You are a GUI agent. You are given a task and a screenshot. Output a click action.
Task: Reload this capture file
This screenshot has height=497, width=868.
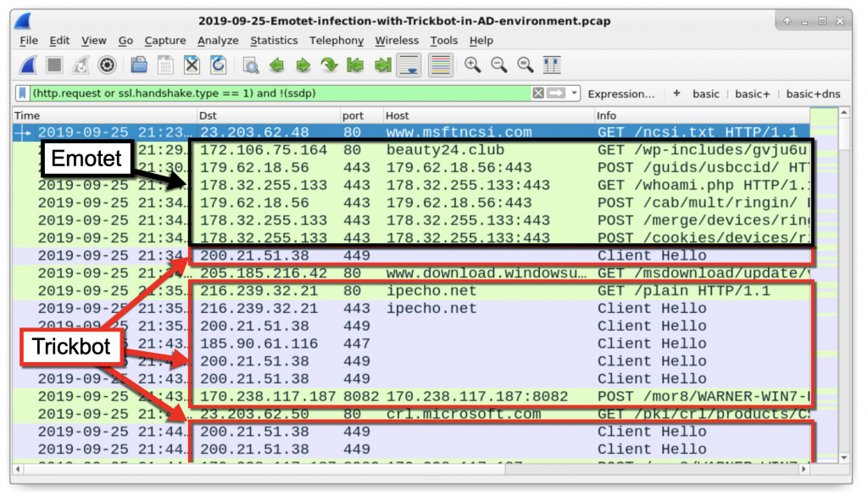[x=219, y=65]
